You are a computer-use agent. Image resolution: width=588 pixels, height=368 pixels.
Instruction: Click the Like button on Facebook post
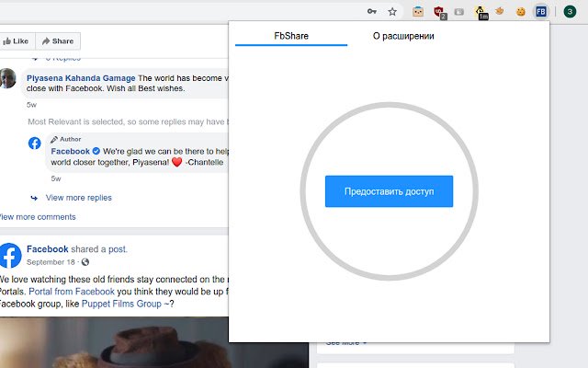[x=17, y=40]
